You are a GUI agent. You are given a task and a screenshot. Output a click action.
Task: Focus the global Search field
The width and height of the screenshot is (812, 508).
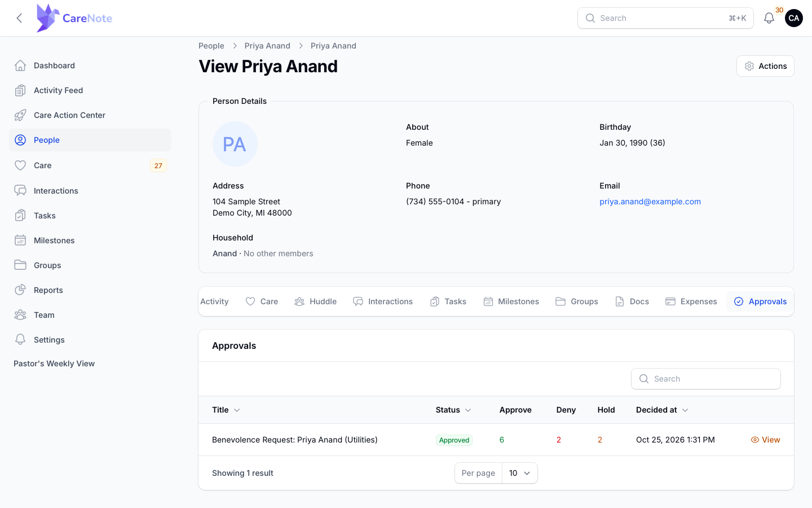pyautogui.click(x=665, y=18)
